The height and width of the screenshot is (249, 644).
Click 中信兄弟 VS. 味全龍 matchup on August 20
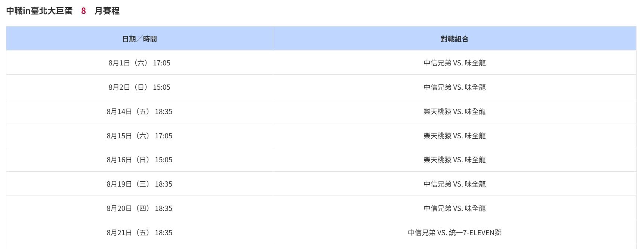click(x=455, y=208)
